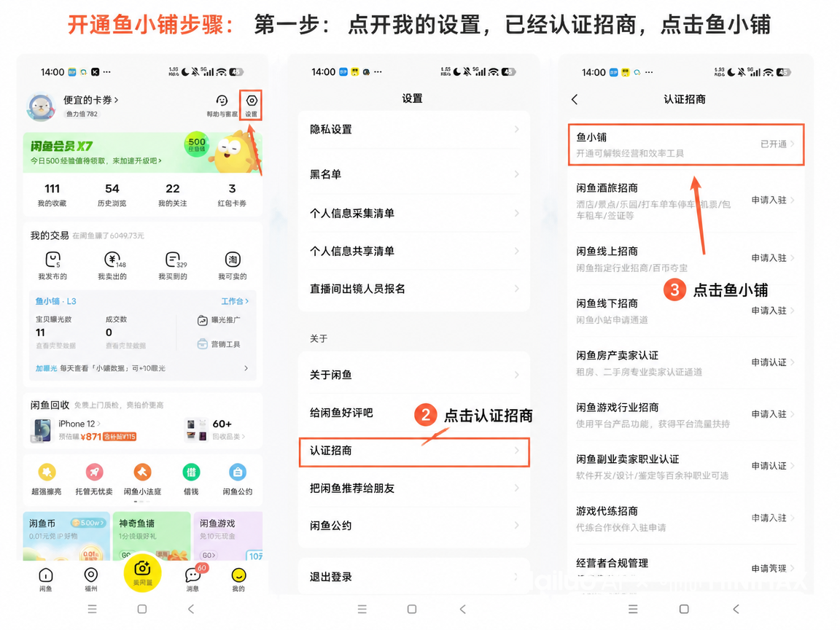Viewport: 840px width, 630px height.
Task: Open 3 红包卡券 coupons
Action: click(232, 195)
